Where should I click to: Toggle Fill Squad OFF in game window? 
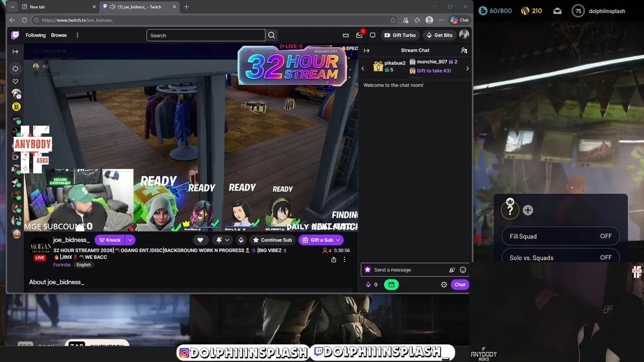click(x=560, y=236)
